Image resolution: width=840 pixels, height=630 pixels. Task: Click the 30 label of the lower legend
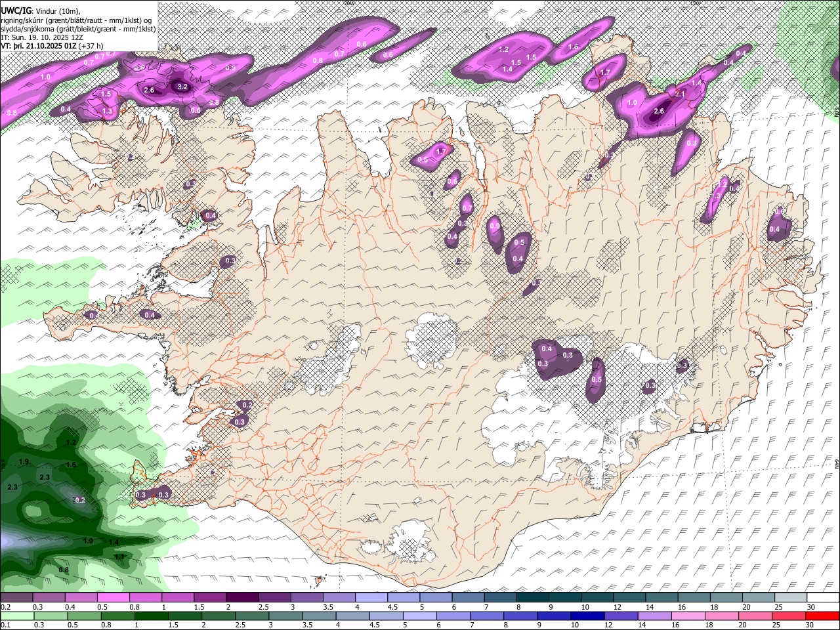coord(811,625)
